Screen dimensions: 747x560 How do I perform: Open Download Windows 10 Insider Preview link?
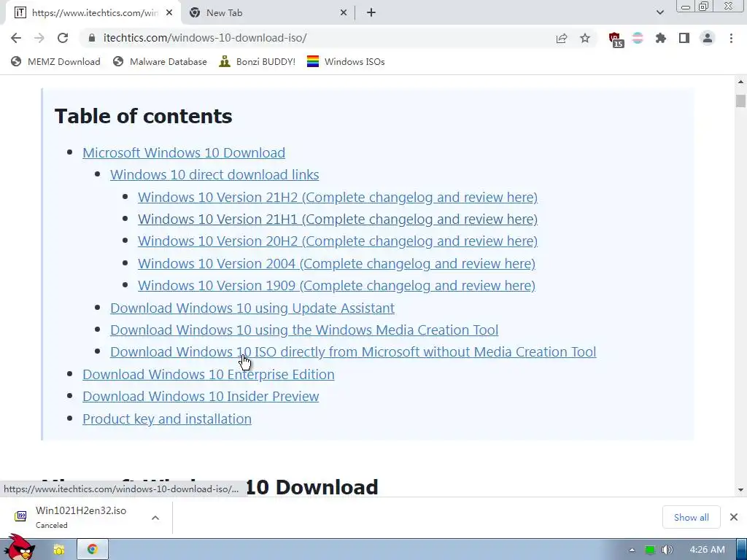tap(201, 396)
